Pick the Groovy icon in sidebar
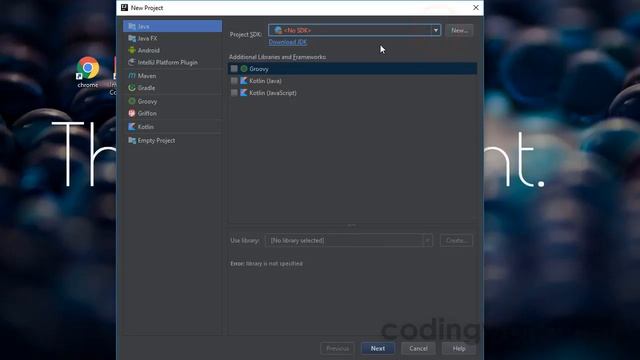The image size is (640, 360). coord(132,101)
